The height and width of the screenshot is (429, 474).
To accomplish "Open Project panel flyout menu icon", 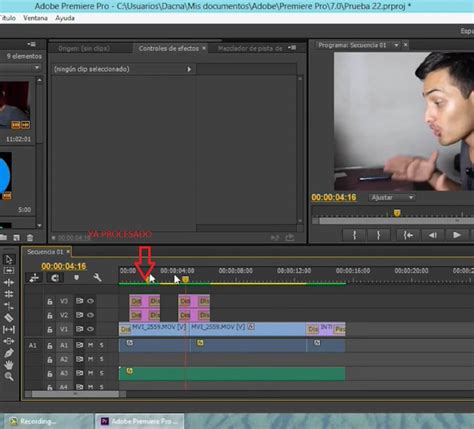I will tap(32, 44).
